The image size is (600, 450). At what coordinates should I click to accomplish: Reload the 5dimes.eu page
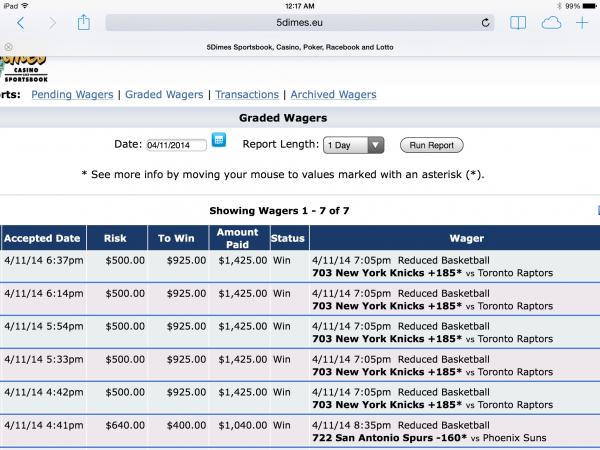tap(487, 22)
